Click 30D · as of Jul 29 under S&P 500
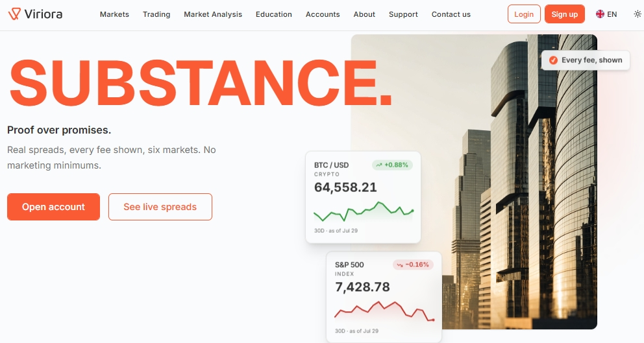This screenshot has height=343, width=644. pyautogui.click(x=356, y=331)
